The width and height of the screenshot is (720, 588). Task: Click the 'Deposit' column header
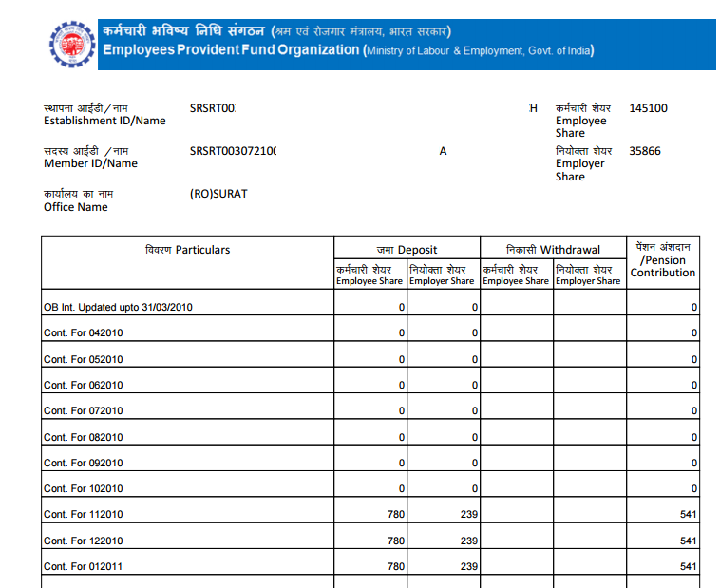[x=407, y=250]
